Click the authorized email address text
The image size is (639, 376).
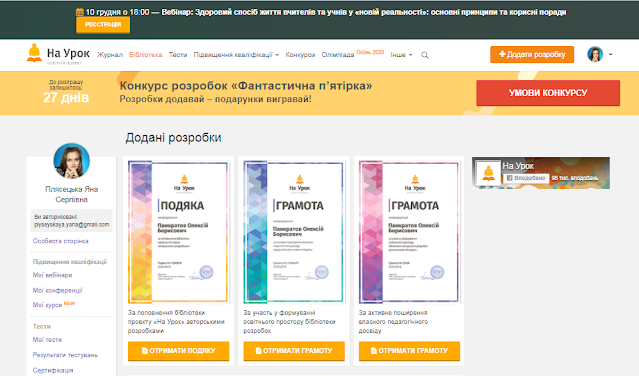[x=72, y=224]
